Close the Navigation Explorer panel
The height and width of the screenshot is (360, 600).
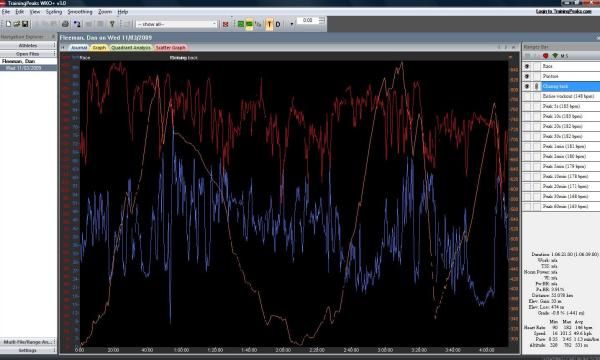point(53,37)
